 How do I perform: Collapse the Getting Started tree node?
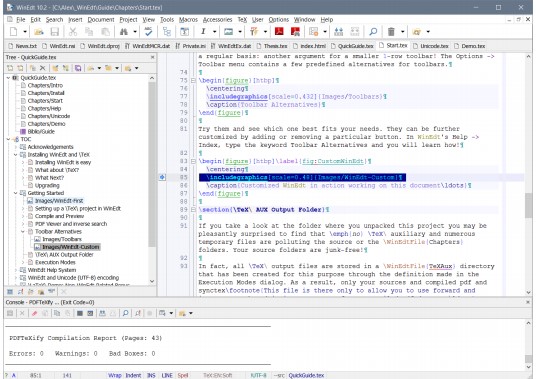[x=15, y=193]
